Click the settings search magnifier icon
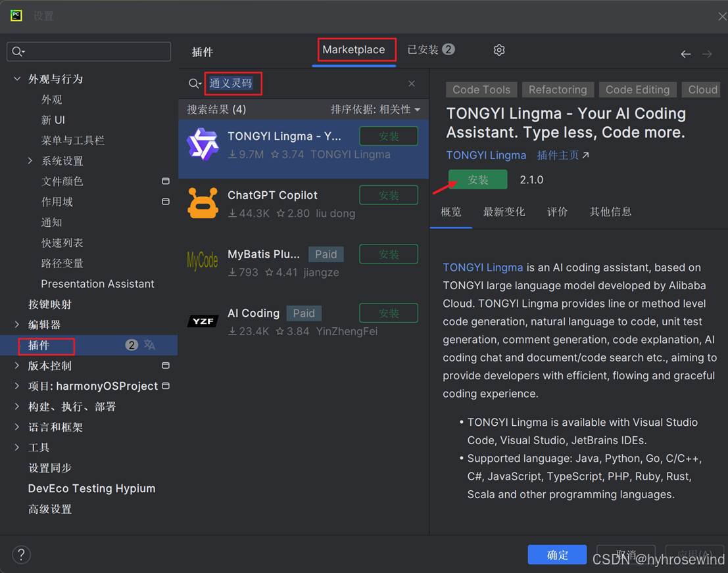728x573 pixels. [x=18, y=51]
